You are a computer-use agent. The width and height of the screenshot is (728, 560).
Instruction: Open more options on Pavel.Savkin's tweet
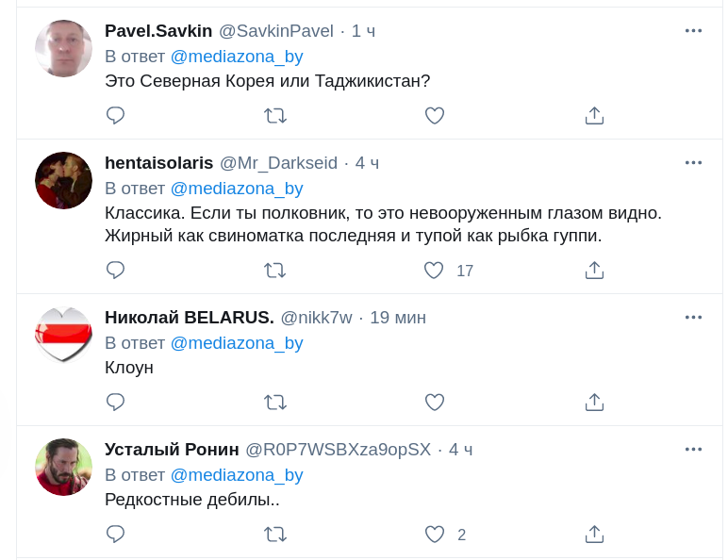pos(693,31)
